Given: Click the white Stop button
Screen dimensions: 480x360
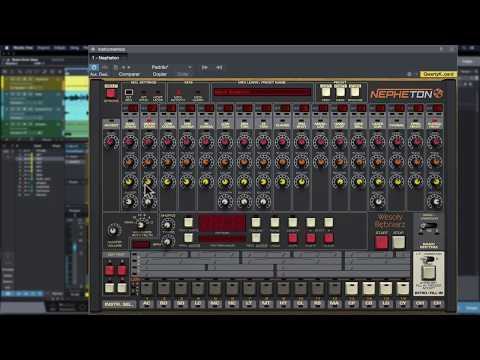Looking at the screenshot, I should coord(398,242).
